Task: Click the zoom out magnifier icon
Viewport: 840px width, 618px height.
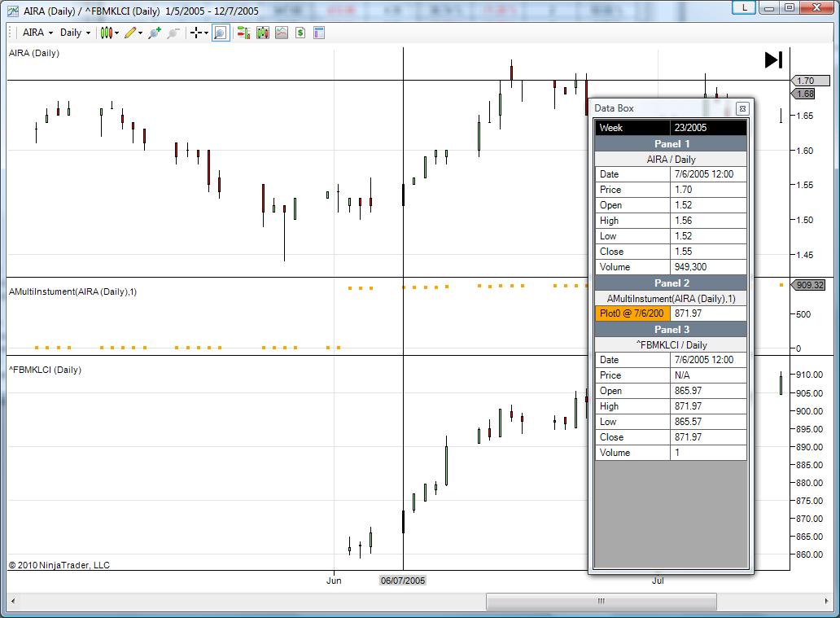Action: [x=173, y=33]
